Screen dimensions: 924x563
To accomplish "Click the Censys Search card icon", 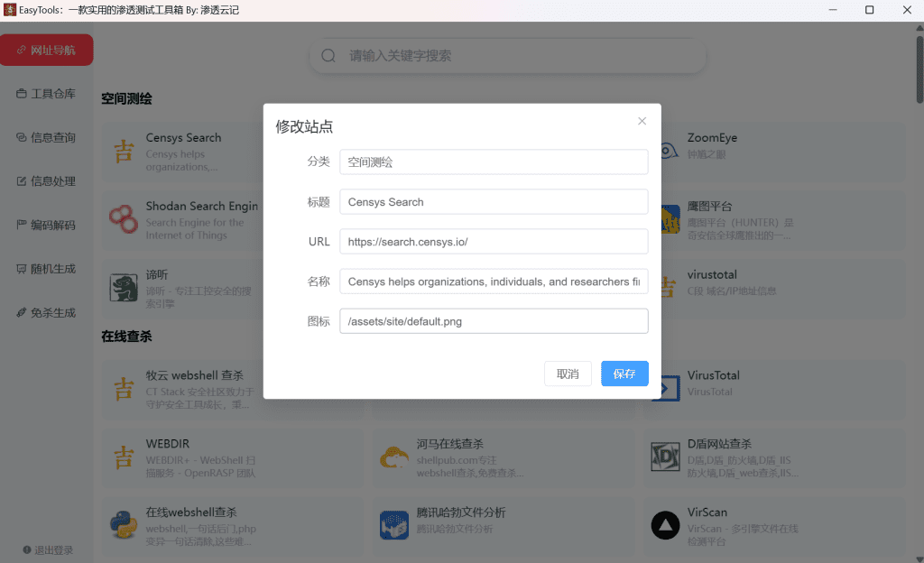I will click(x=123, y=152).
